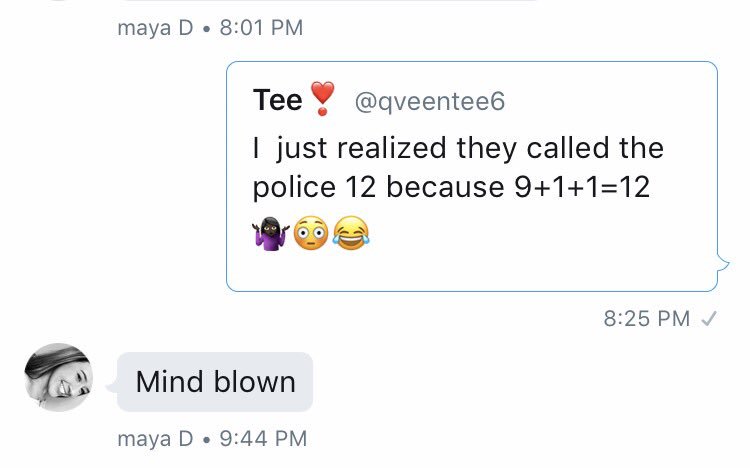Screen dimensions: 750x468
Task: Click the Tee display name
Action: pyautogui.click(x=277, y=100)
